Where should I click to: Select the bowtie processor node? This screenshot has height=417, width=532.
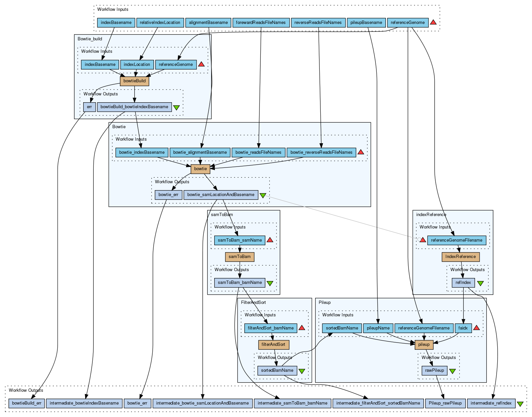200,169
